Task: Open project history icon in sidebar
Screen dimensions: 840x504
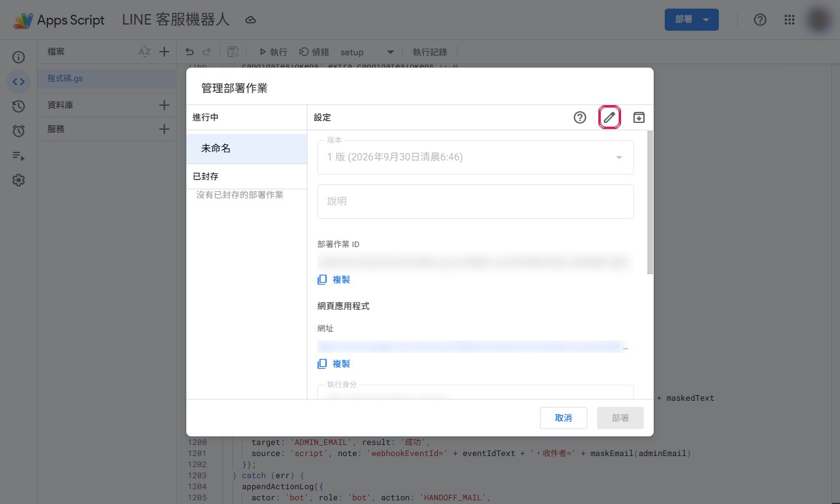Action: point(18,106)
